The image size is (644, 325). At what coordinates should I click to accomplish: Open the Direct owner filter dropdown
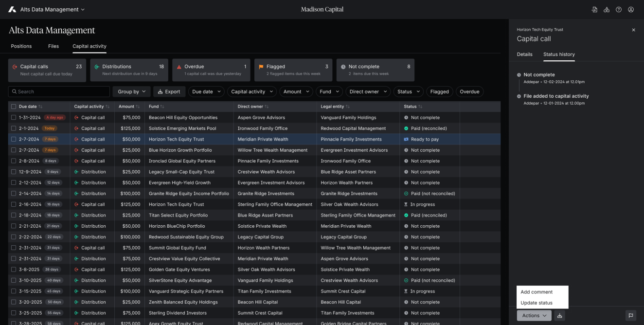point(368,91)
